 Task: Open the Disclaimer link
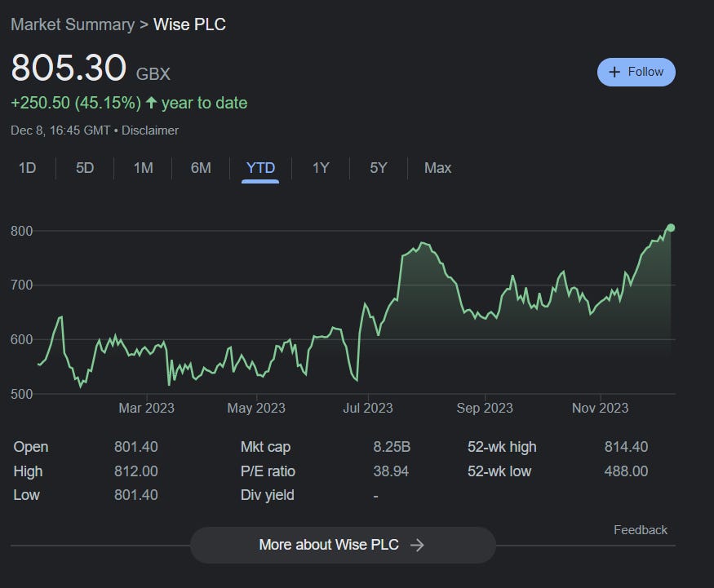coord(150,130)
